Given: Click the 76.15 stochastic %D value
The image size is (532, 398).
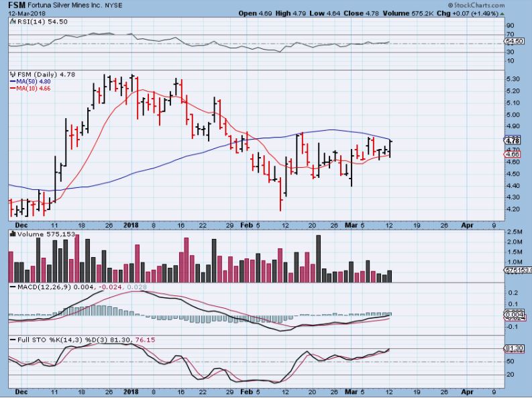Looking at the screenshot, I should [145, 340].
